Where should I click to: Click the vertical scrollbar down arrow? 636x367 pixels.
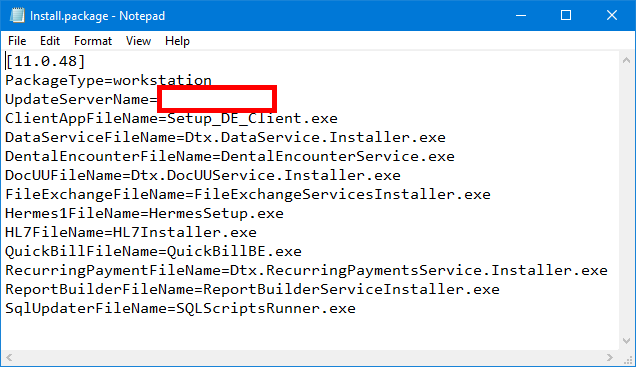tap(626, 341)
